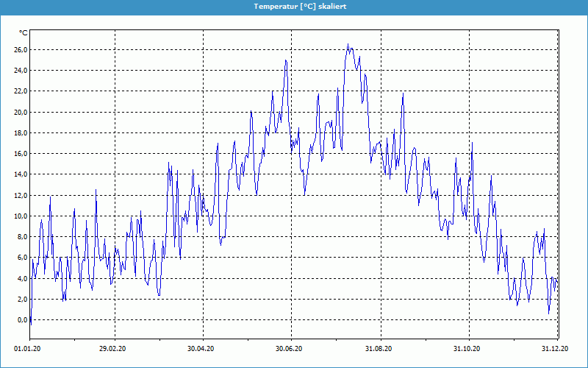Image resolution: width=588 pixels, height=368 pixels.
Task: Select the 0,0 y-axis value
Action: click(22, 320)
